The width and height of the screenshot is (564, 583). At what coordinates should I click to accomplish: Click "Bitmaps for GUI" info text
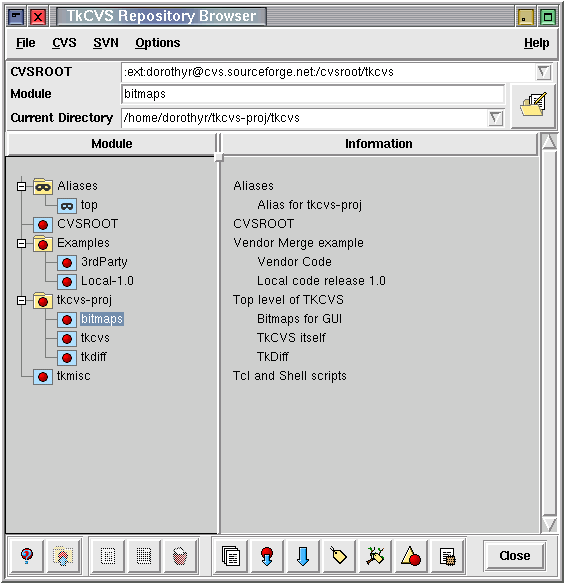click(x=299, y=319)
